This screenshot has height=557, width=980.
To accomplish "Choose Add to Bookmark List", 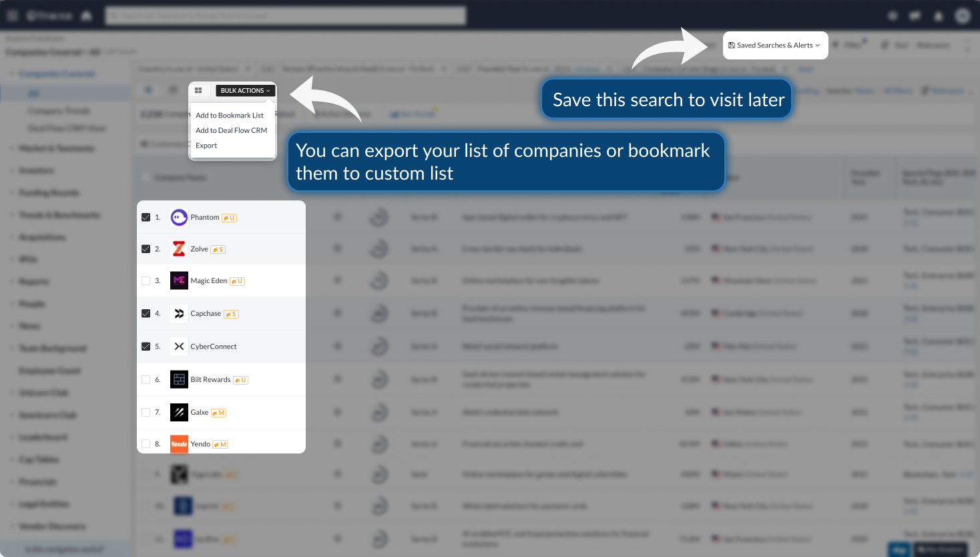I will (230, 116).
